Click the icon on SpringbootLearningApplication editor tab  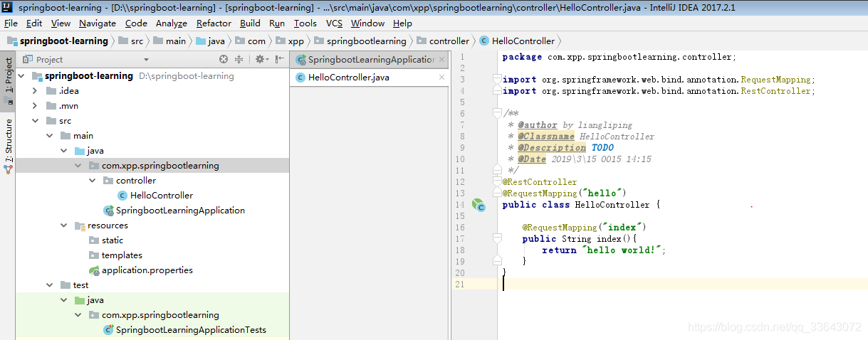point(300,60)
